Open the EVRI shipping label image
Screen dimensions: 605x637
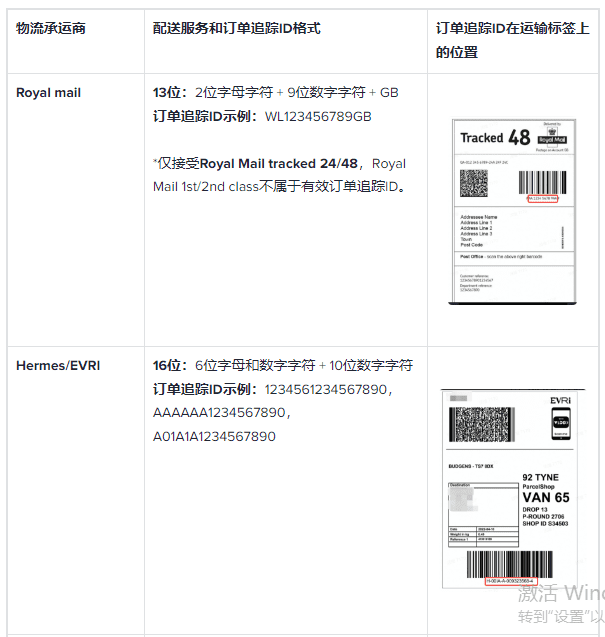(x=512, y=488)
